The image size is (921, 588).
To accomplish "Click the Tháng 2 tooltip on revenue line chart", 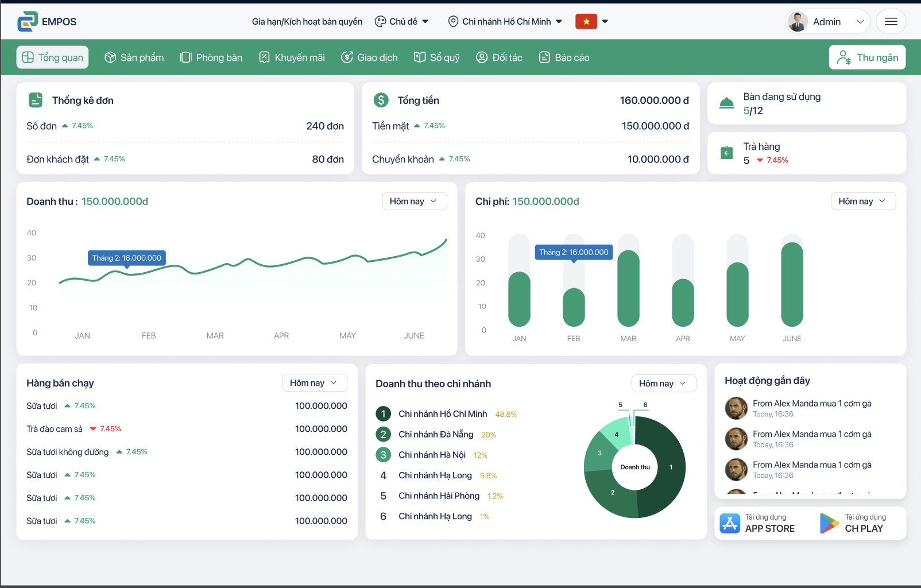I will 127,258.
